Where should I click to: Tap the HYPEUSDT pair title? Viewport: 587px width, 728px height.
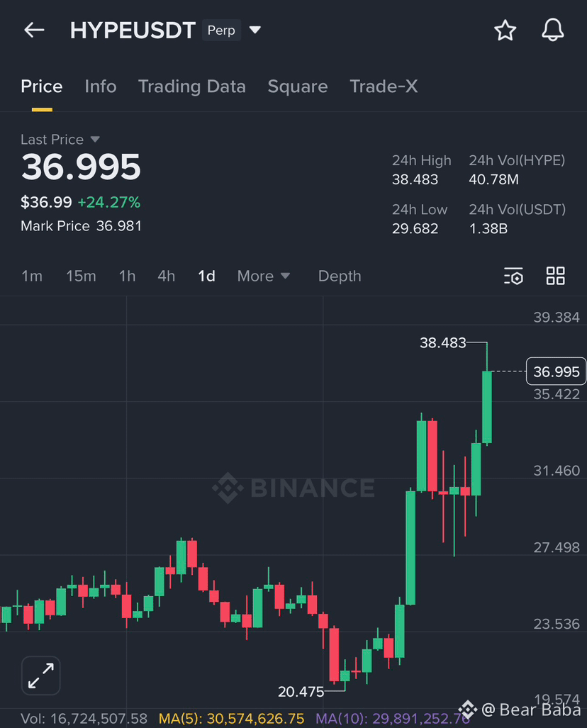133,30
